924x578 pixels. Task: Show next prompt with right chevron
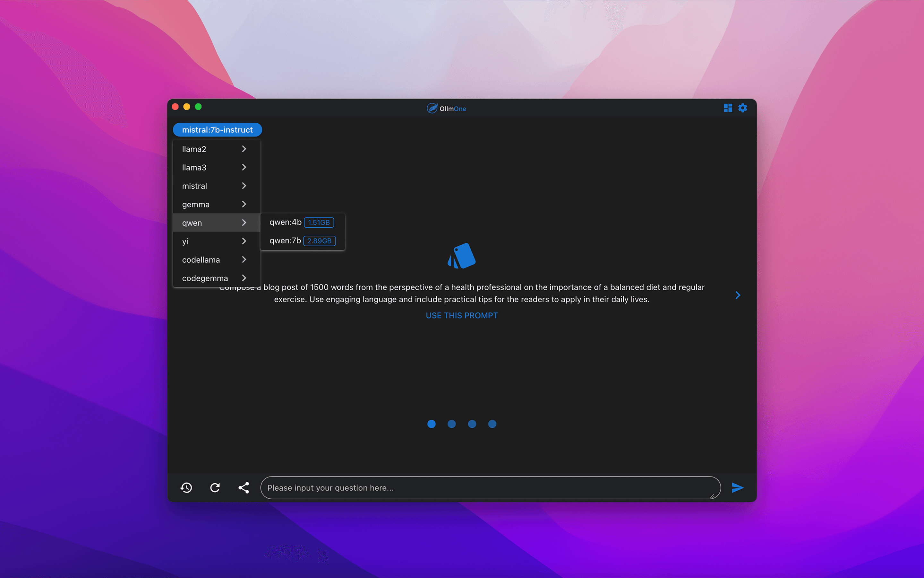(738, 295)
